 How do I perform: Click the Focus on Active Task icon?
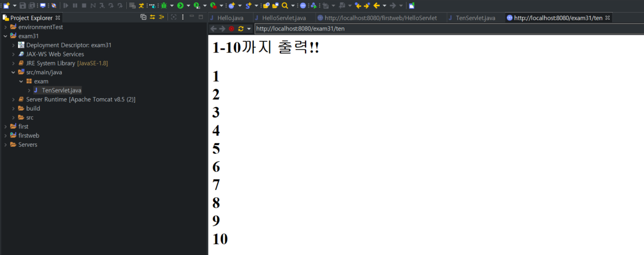pyautogui.click(x=173, y=17)
